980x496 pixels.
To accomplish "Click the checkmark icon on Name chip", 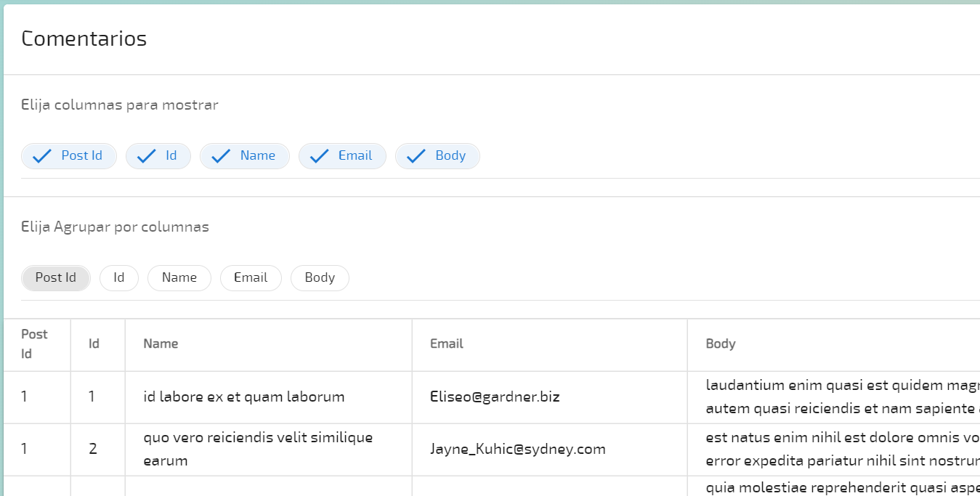I will 221,156.
